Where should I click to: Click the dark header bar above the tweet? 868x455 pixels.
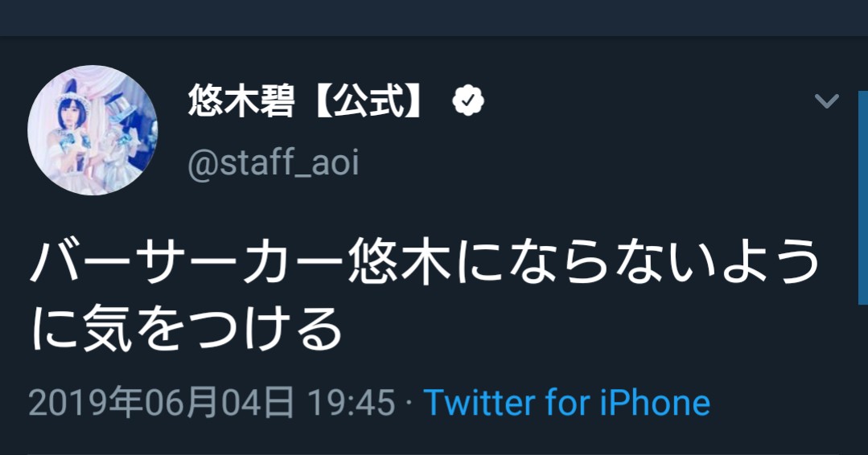(434, 18)
